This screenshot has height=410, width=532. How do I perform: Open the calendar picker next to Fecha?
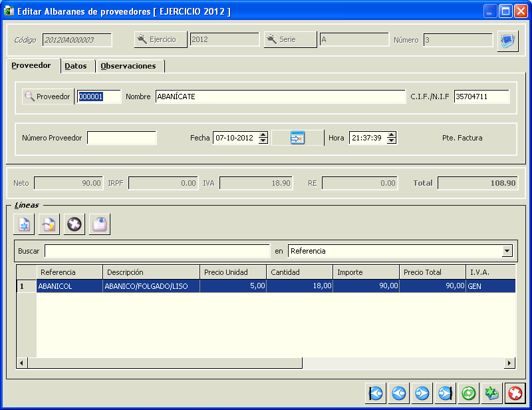coord(297,138)
